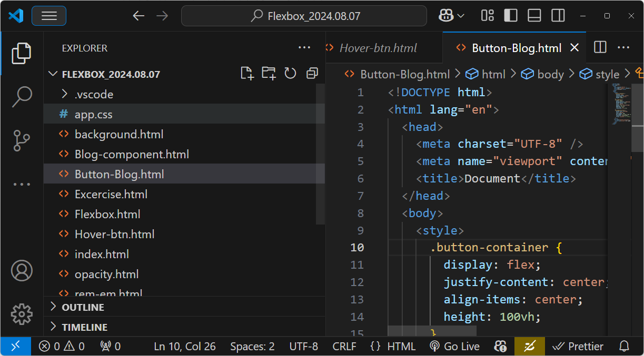644x356 pixels.
Task: Create new file in explorer
Action: pos(247,74)
